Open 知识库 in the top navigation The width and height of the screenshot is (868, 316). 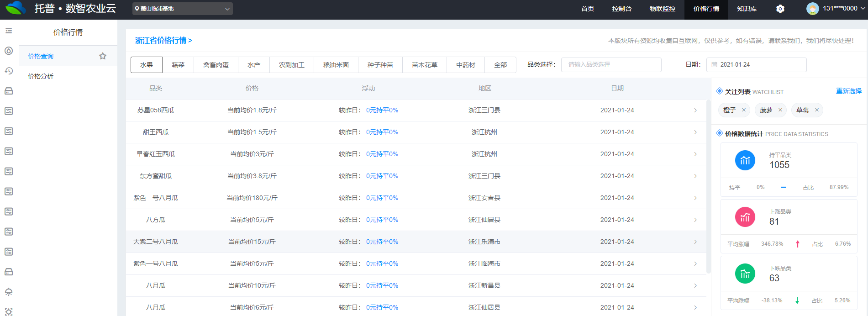tap(747, 9)
